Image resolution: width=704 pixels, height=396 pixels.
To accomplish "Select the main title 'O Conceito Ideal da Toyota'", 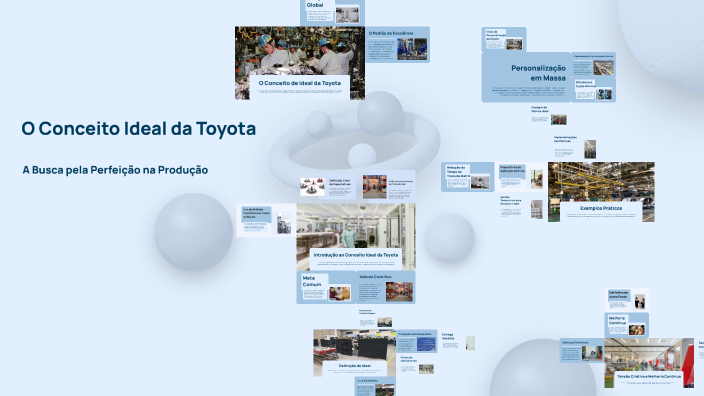I will click(x=139, y=129).
